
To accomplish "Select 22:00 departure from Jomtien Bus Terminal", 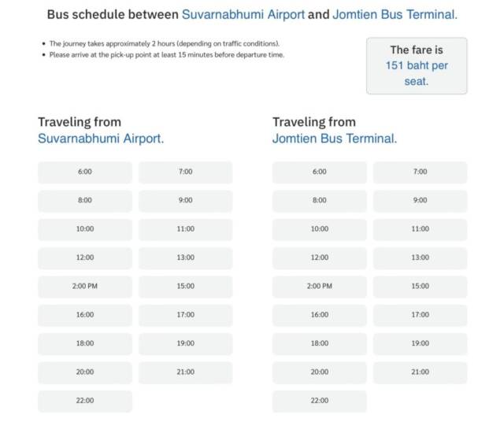I will click(x=320, y=401).
